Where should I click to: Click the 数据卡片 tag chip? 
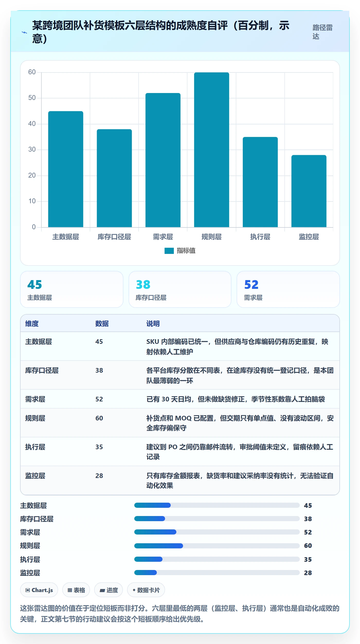[146, 590]
